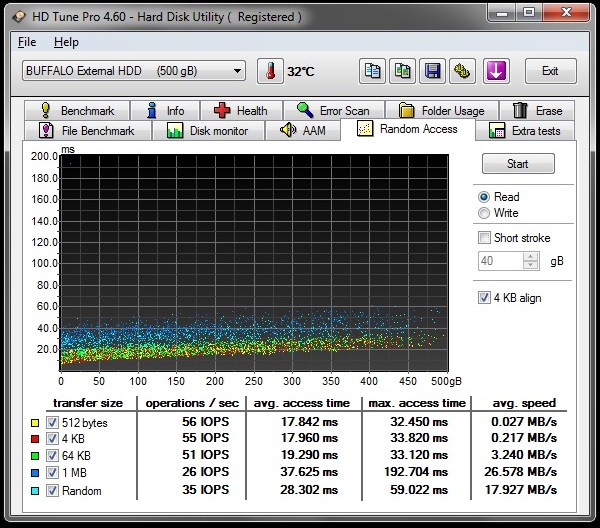Expand the BUFFALO External HDD drive dropdown

pyautogui.click(x=237, y=71)
